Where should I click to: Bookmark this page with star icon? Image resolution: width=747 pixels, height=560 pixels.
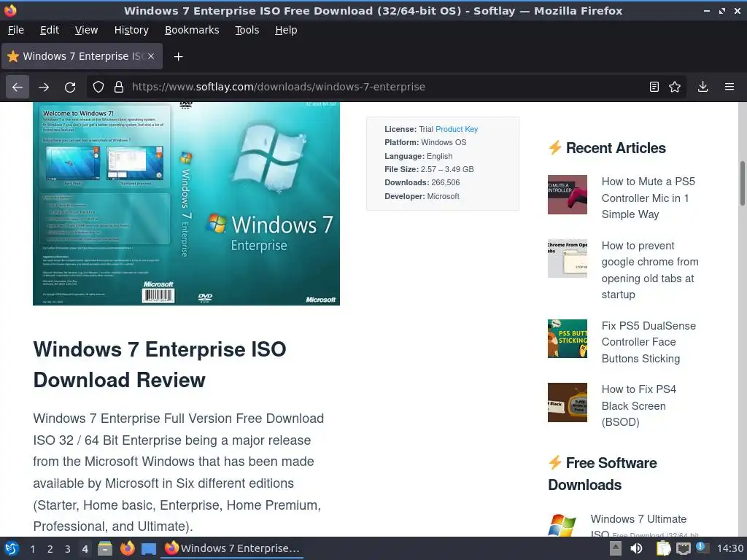click(675, 87)
